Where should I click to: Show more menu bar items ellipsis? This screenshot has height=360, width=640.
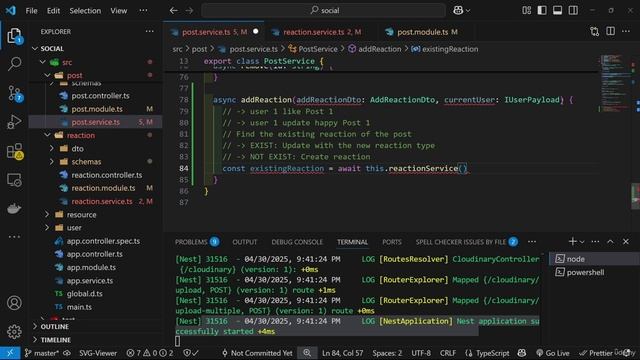(x=143, y=11)
